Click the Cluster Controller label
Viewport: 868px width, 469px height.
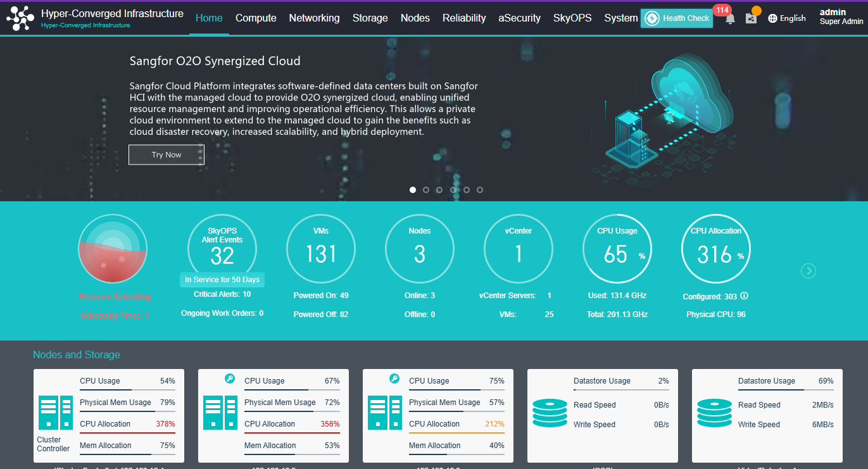point(54,444)
